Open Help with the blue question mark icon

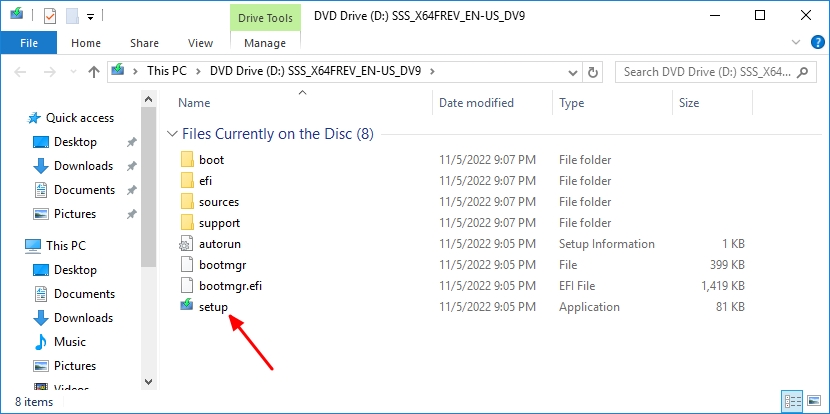(818, 42)
